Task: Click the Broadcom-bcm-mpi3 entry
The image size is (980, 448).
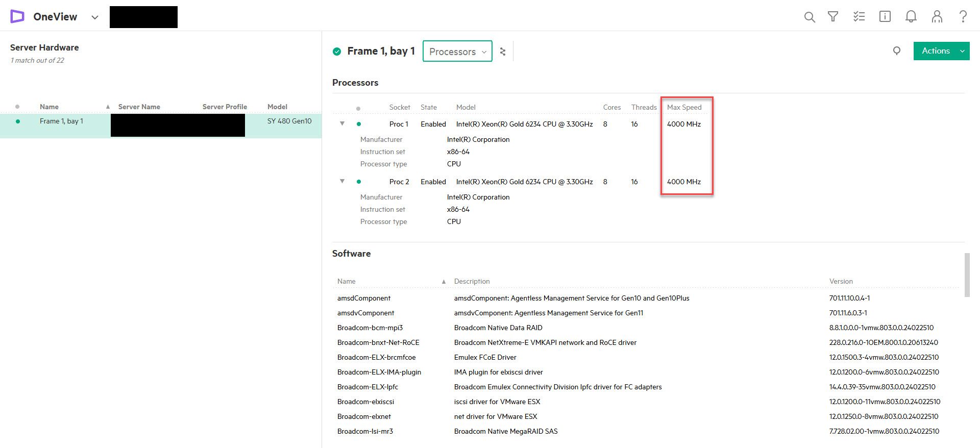Action: [x=370, y=328]
